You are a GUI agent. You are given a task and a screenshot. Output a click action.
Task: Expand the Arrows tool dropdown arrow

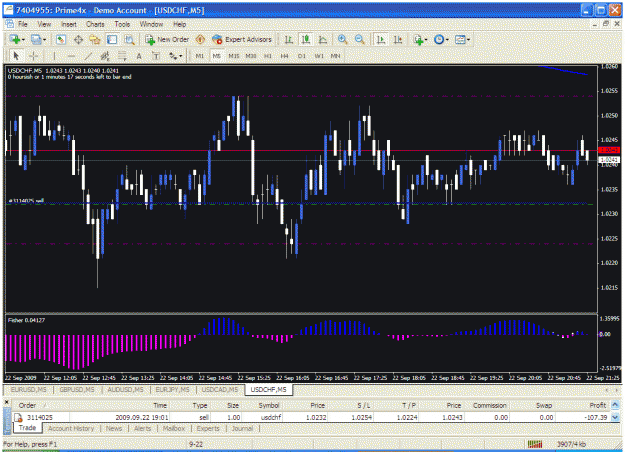(181, 56)
